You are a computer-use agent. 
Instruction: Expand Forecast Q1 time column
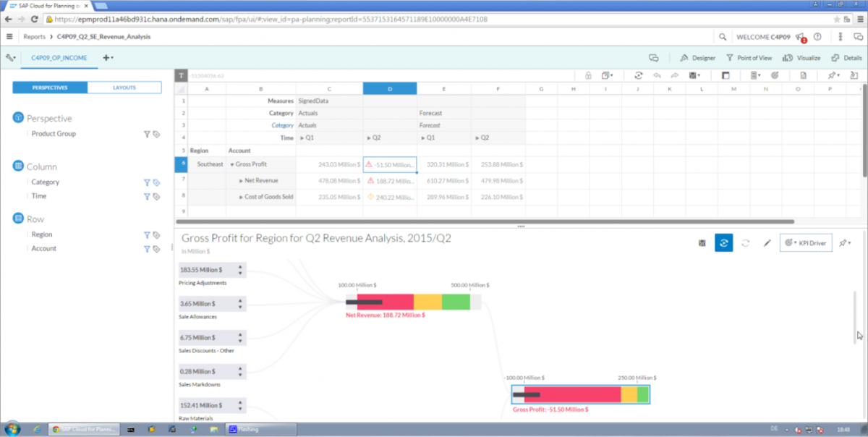coord(422,137)
